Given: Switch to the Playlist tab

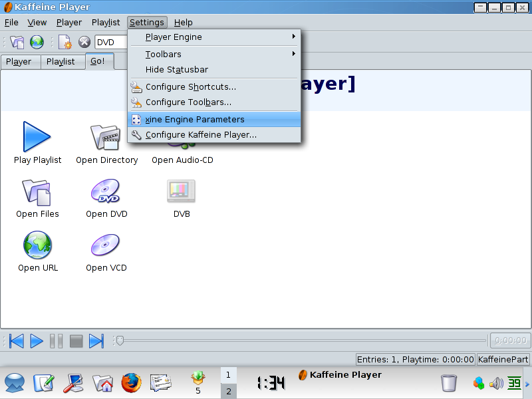Looking at the screenshot, I should pos(61,62).
